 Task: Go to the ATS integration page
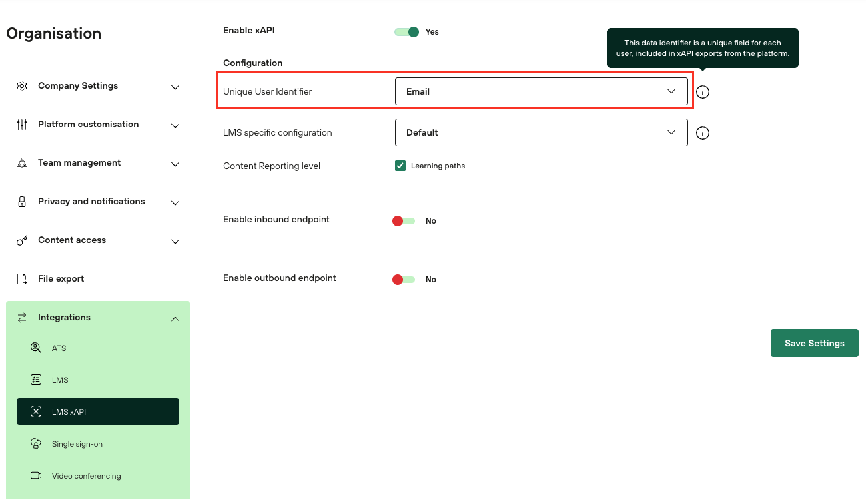[x=59, y=348]
